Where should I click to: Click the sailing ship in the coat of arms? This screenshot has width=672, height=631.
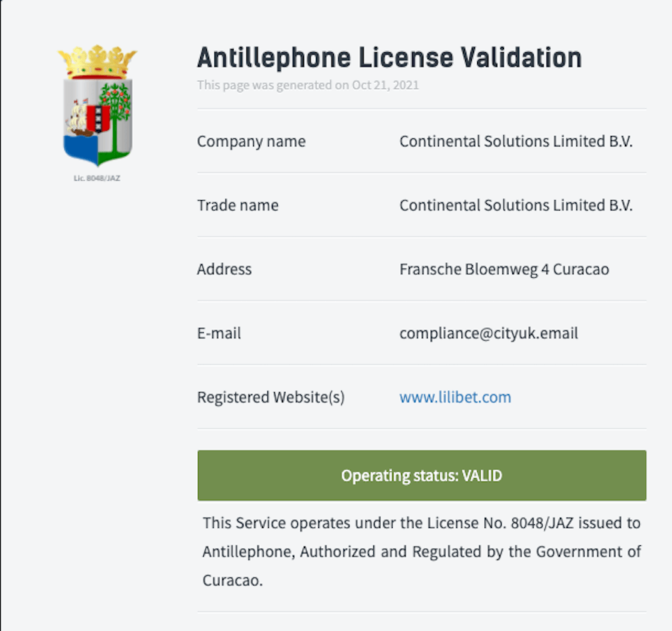pyautogui.click(x=78, y=119)
